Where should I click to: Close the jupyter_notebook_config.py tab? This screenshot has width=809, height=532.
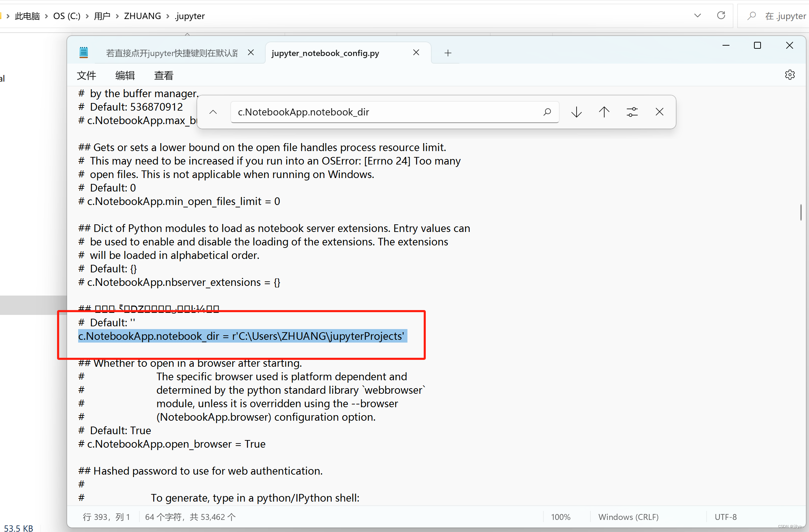coord(416,53)
